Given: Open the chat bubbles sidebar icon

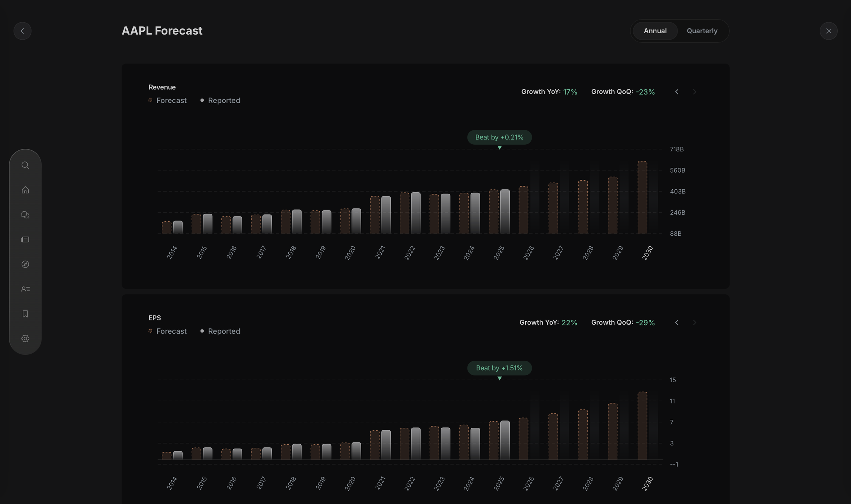Looking at the screenshot, I should tap(25, 215).
